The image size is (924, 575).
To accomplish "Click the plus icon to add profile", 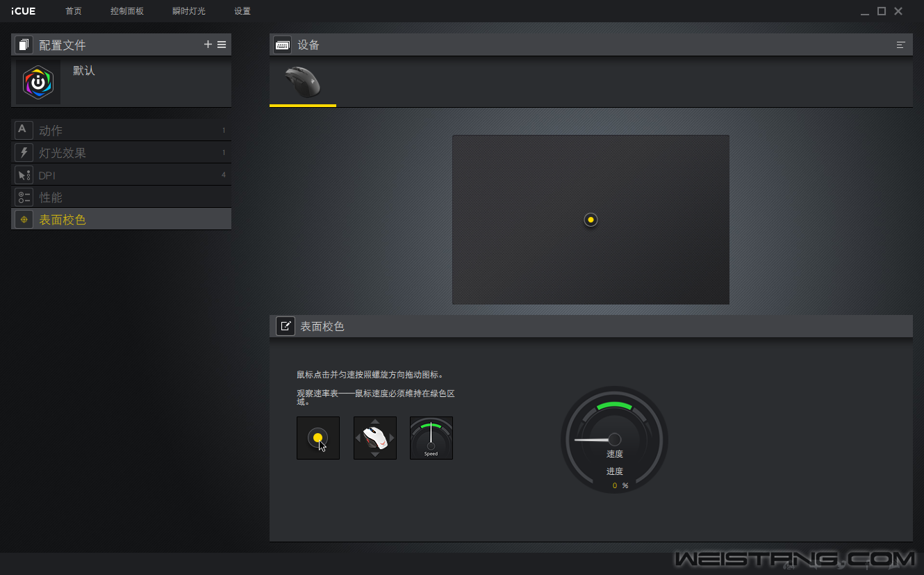I will pyautogui.click(x=208, y=44).
